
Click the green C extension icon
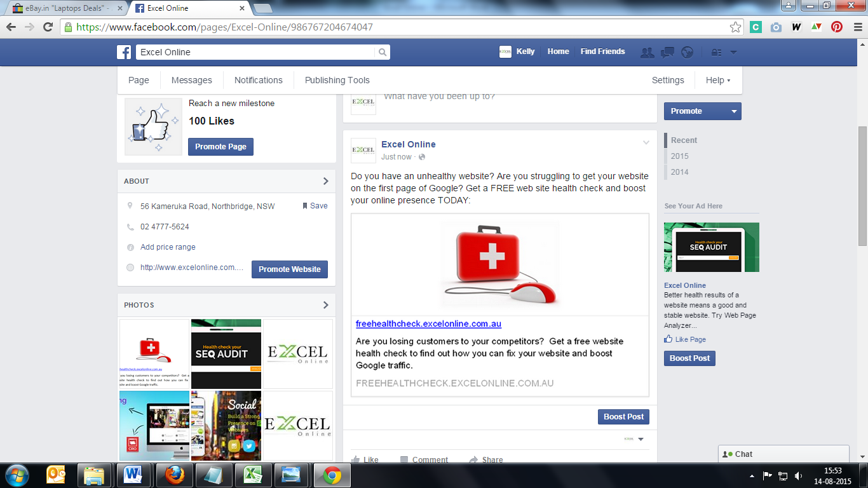click(756, 27)
